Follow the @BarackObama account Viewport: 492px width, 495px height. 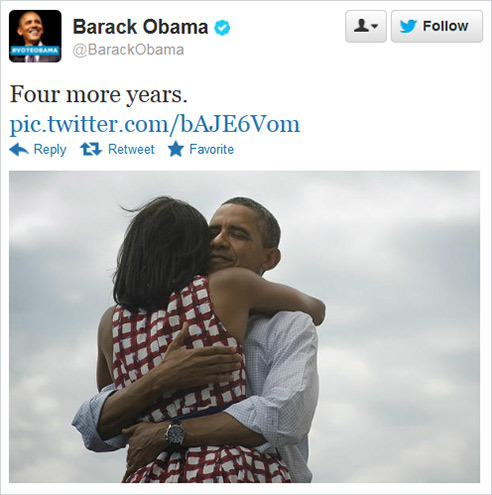point(437,26)
